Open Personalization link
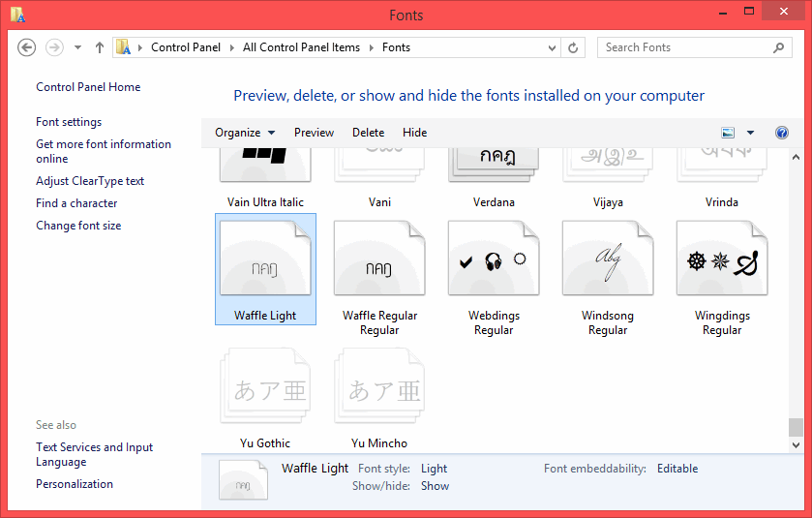Screen dimensions: 812x518 coord(75,484)
